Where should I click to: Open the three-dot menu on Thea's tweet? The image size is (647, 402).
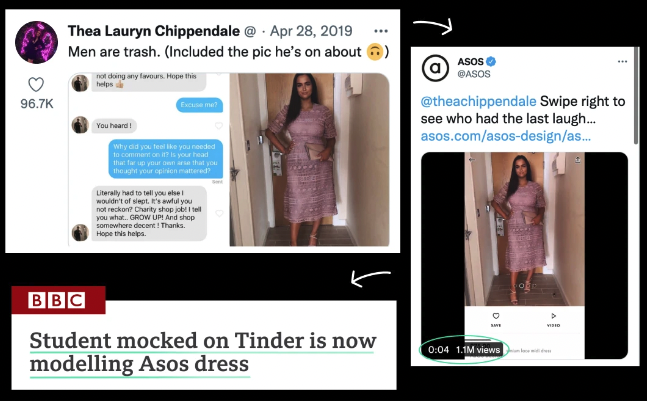pos(380,31)
